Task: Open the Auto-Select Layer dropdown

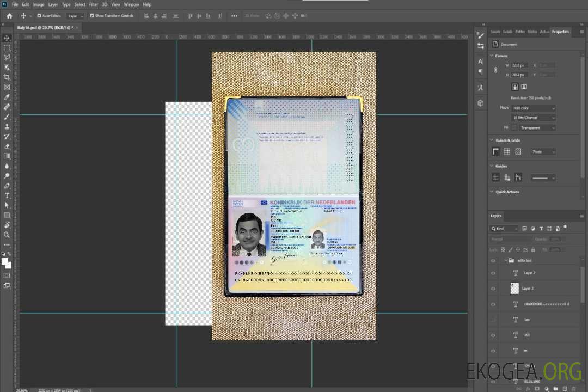Action: [x=75, y=16]
